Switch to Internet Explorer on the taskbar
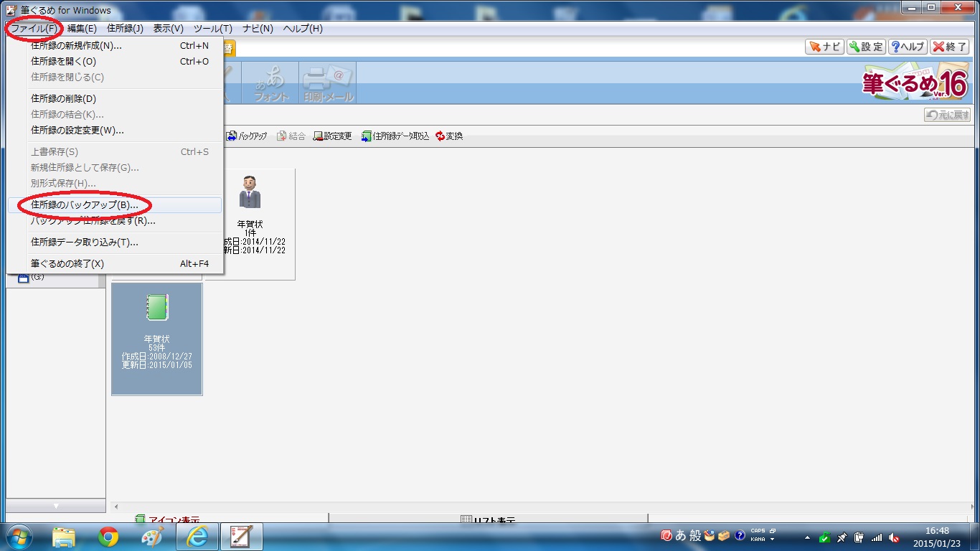This screenshot has height=551, width=980. click(197, 537)
